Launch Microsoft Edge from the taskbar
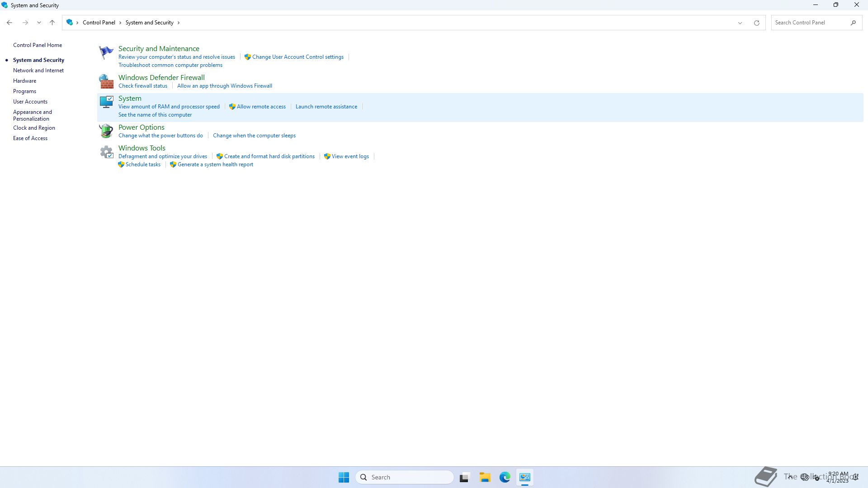The image size is (868, 488). tap(505, 477)
